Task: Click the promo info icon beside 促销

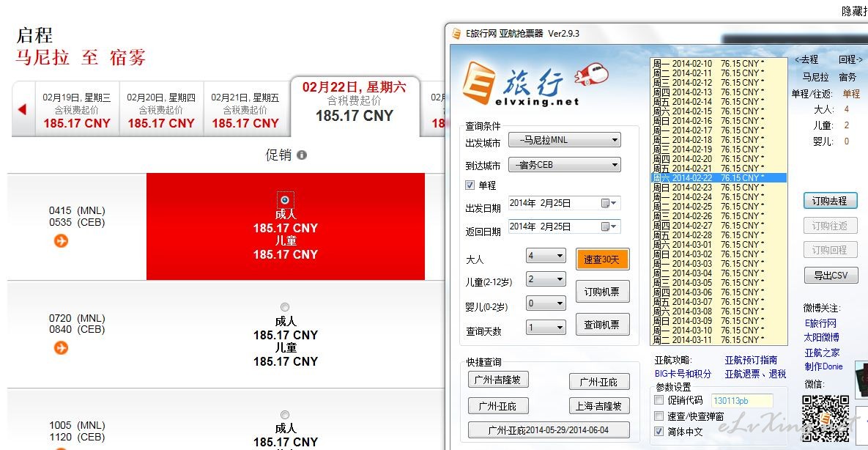Action: (302, 155)
